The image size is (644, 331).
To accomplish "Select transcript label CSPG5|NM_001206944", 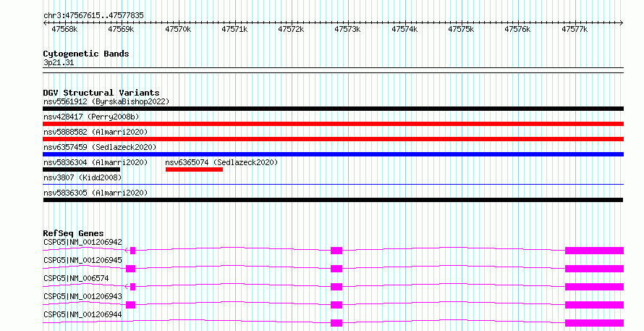I will coord(82,314).
